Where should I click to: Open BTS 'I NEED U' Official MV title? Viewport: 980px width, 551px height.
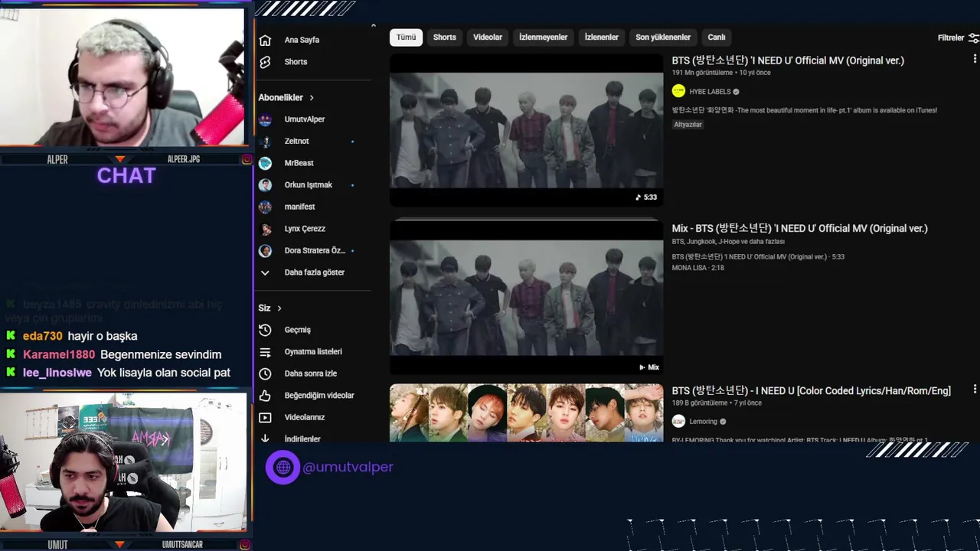(x=788, y=60)
